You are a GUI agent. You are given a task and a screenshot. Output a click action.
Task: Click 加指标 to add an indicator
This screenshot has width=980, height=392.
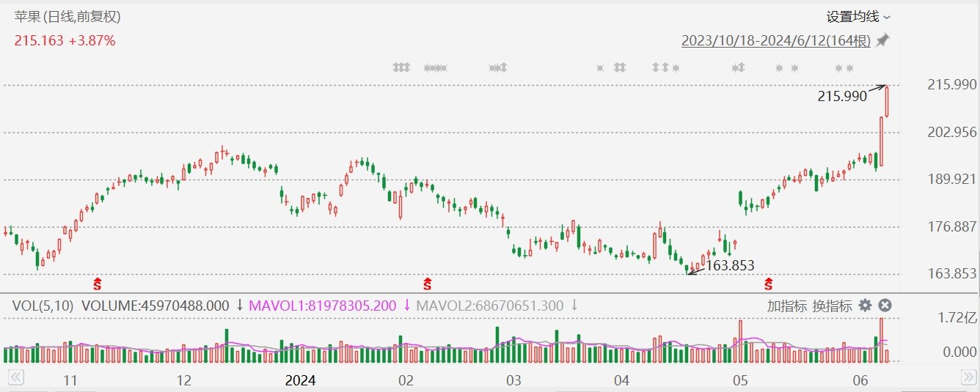coord(787,306)
